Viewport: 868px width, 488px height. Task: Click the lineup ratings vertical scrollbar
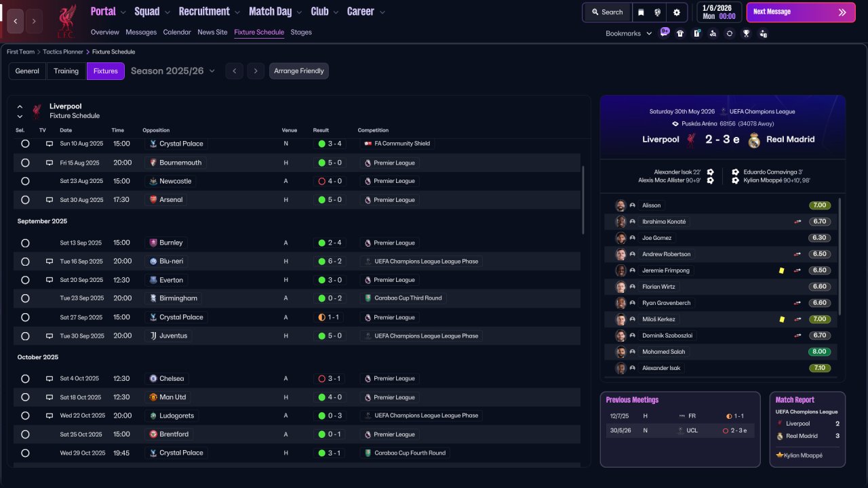click(x=840, y=256)
